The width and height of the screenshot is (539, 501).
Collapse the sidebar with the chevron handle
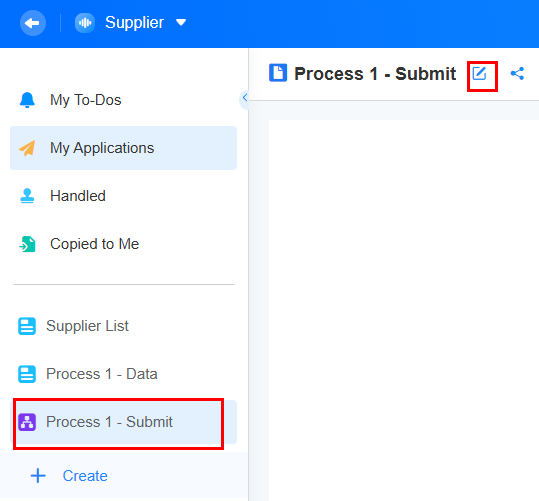tap(244, 98)
